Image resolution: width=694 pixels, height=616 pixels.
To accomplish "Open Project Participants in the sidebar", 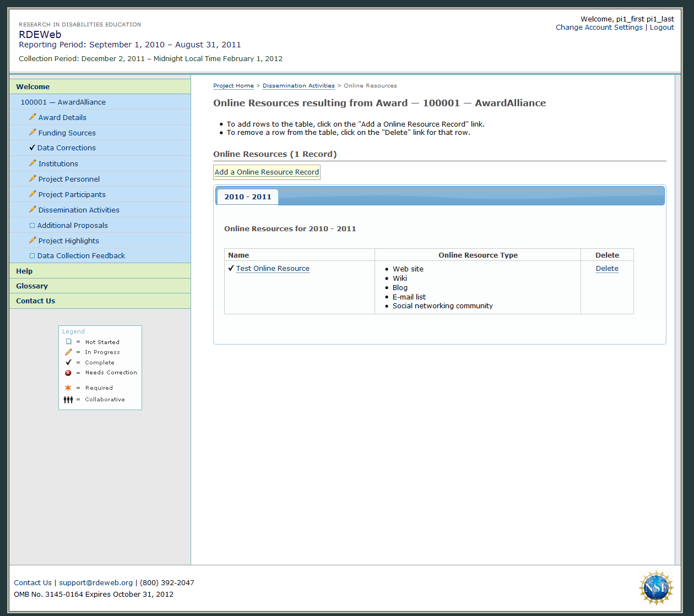I will pyautogui.click(x=72, y=194).
